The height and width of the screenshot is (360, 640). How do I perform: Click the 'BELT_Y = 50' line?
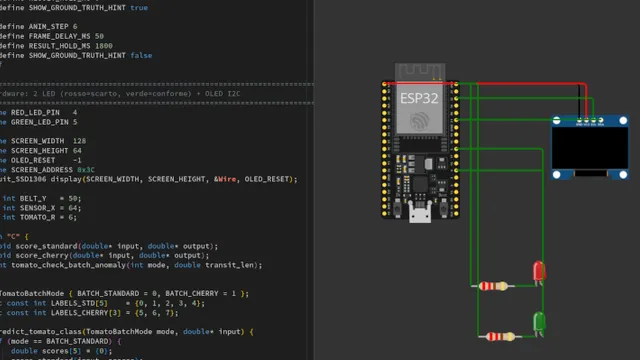41,198
